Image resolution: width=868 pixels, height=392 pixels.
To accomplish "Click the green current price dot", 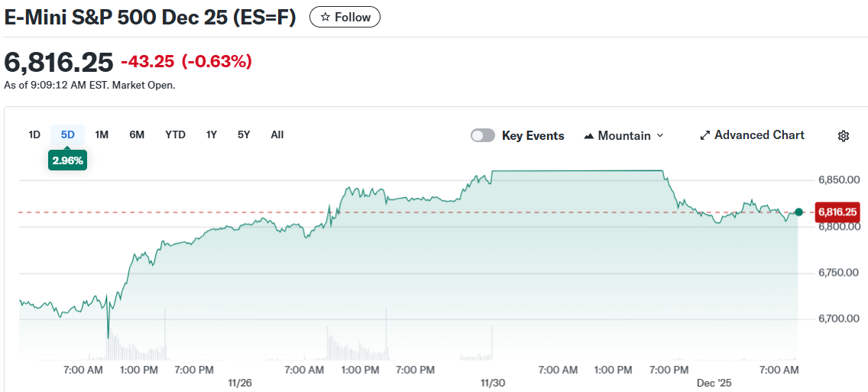I will pyautogui.click(x=798, y=212).
